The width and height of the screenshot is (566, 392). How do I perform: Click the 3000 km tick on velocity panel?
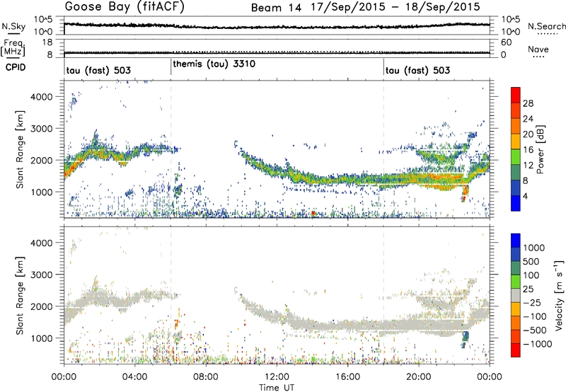[42, 275]
